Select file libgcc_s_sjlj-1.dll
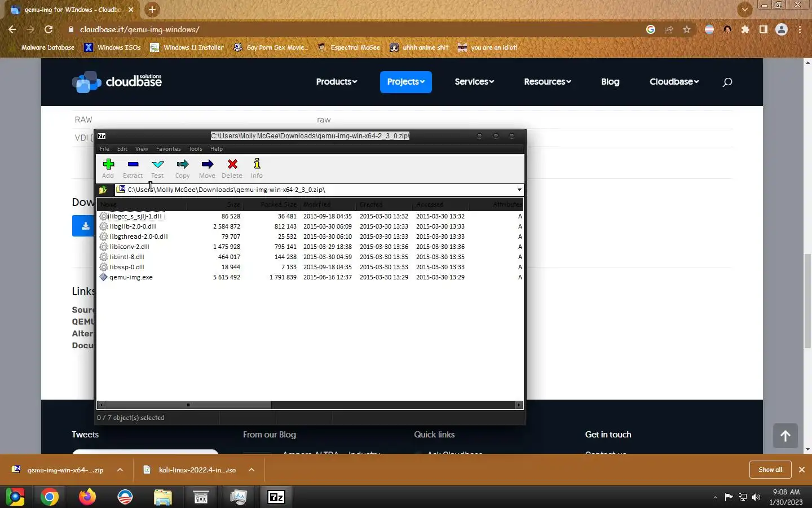Image resolution: width=812 pixels, height=508 pixels. tap(135, 216)
